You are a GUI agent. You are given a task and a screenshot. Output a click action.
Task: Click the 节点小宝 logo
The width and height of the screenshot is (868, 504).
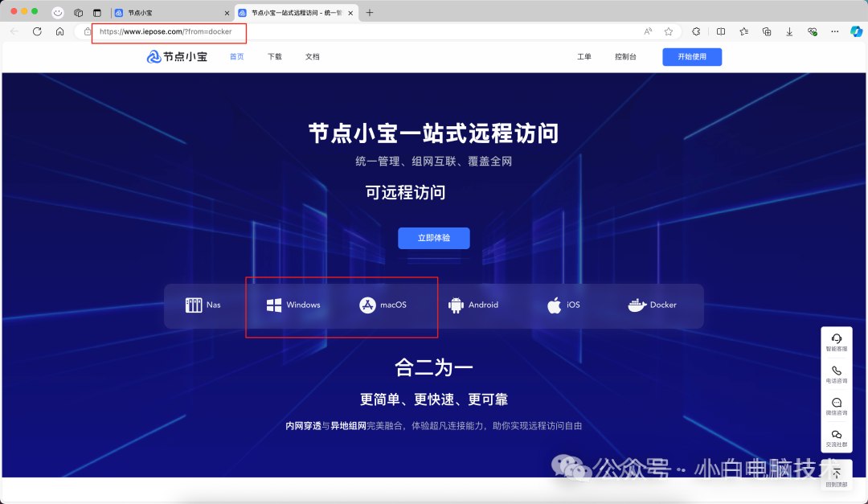[176, 56]
